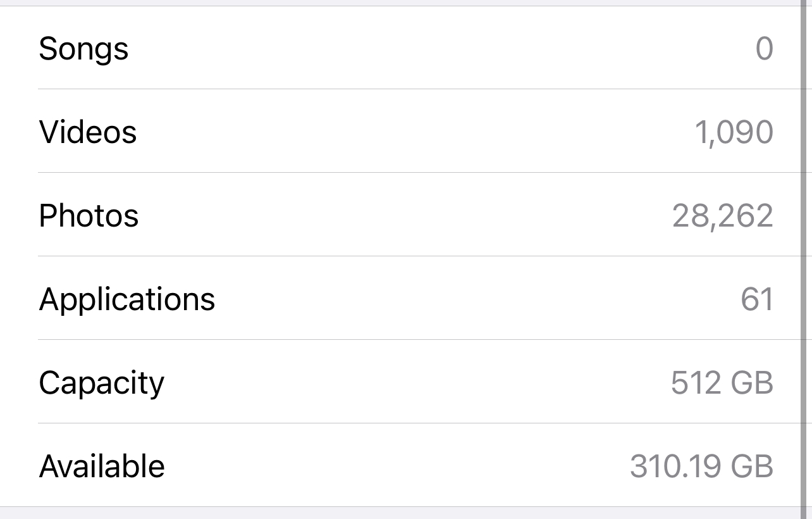Select the Photos count 28,262
The width and height of the screenshot is (812, 519).
(722, 216)
